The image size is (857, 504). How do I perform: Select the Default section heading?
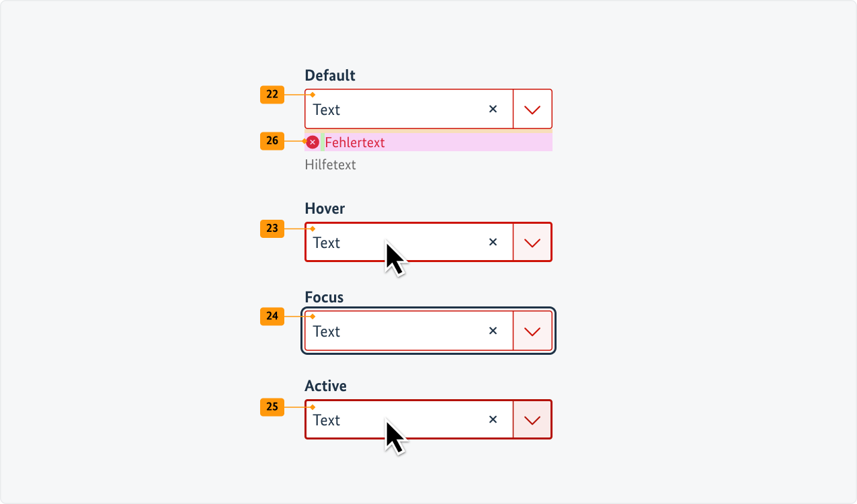(330, 75)
